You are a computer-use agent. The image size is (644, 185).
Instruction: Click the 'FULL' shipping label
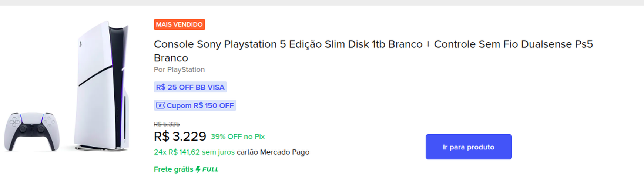pos(210,169)
